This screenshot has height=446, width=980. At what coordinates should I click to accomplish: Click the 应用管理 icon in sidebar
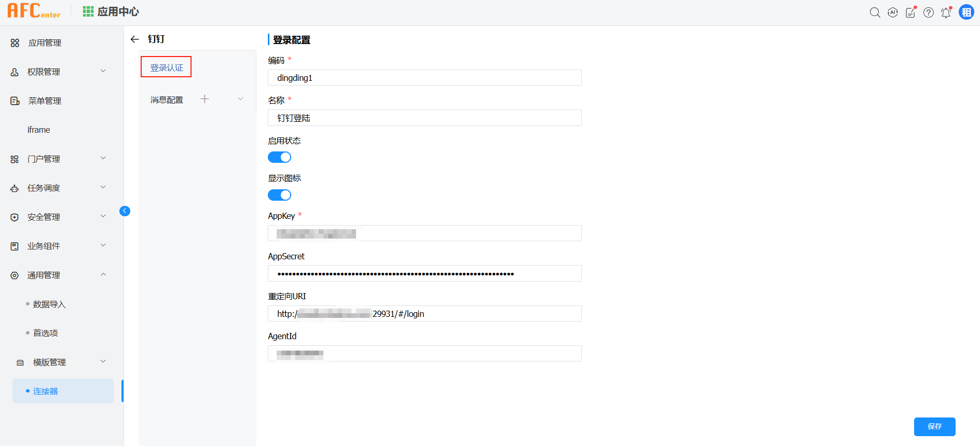pyautogui.click(x=15, y=43)
